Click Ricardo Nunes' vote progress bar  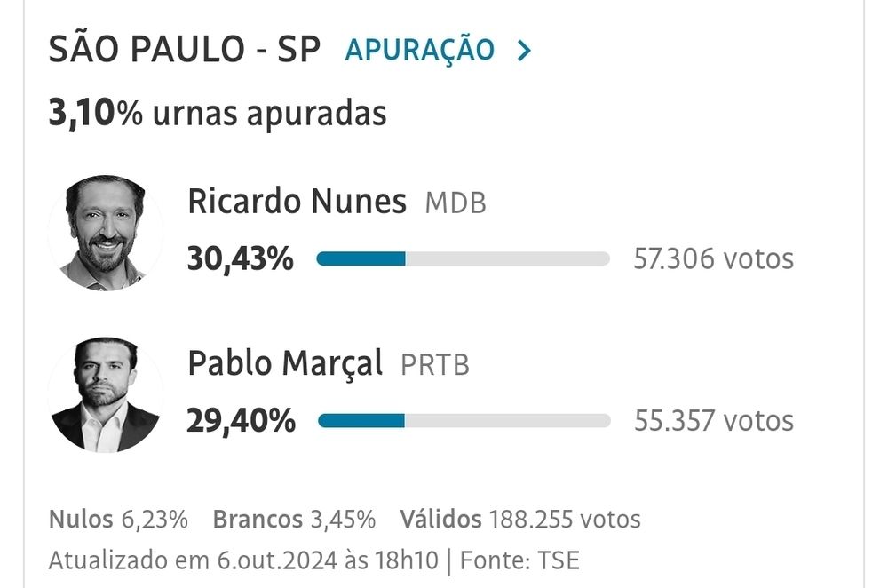[x=464, y=258]
